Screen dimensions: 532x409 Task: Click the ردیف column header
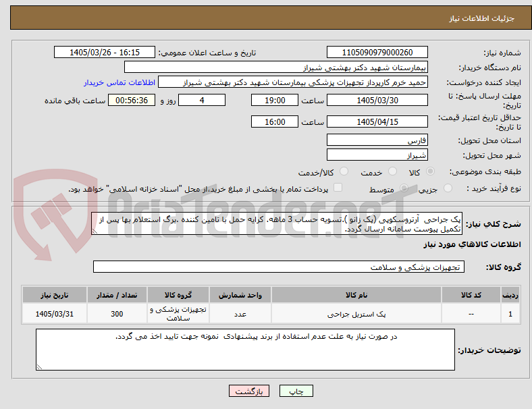510,295
